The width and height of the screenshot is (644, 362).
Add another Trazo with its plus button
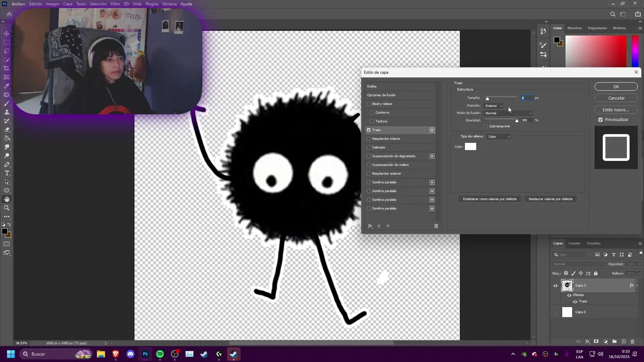tap(432, 130)
